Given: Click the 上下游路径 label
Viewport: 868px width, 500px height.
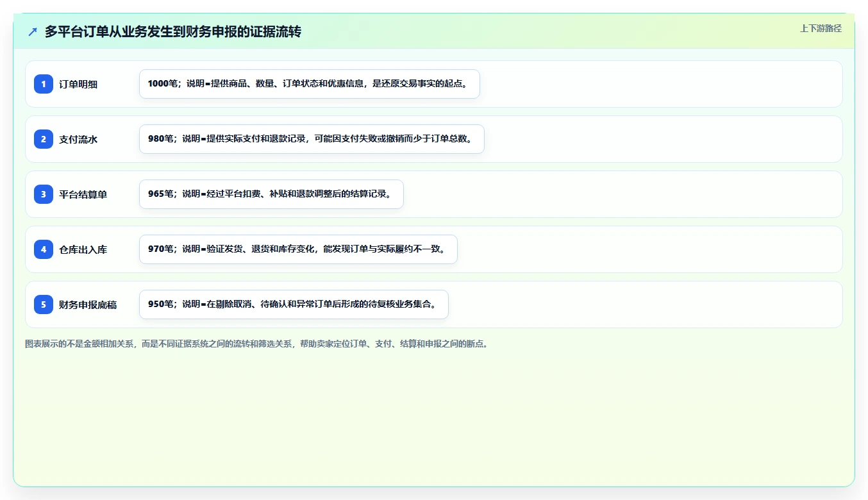Looking at the screenshot, I should (x=821, y=28).
